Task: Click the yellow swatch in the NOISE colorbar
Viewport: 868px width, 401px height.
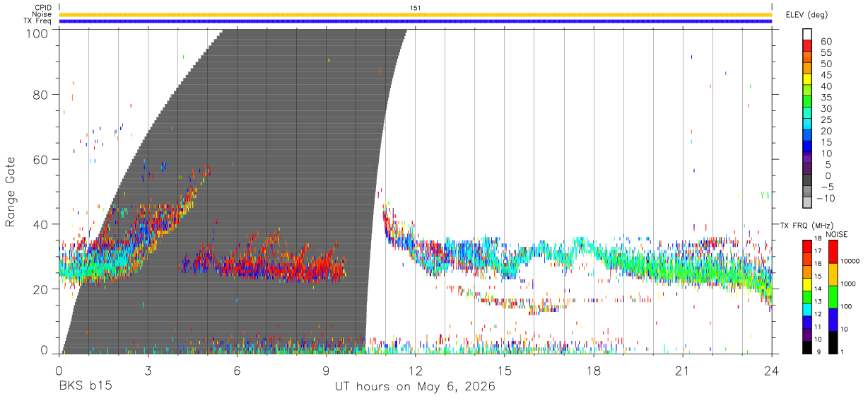Action: [833, 274]
